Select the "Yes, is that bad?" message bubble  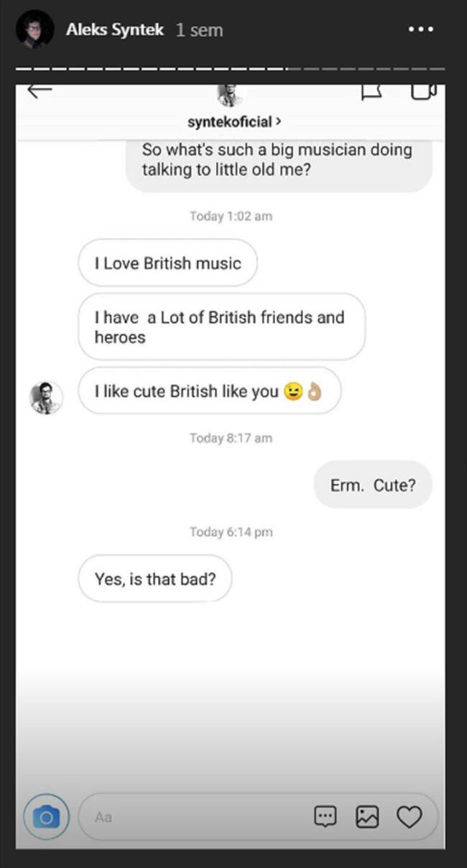(154, 578)
